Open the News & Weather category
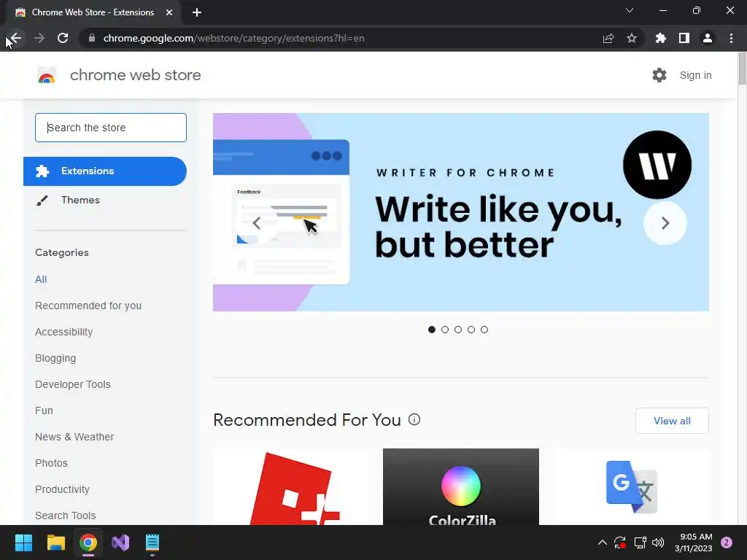 pyautogui.click(x=74, y=437)
